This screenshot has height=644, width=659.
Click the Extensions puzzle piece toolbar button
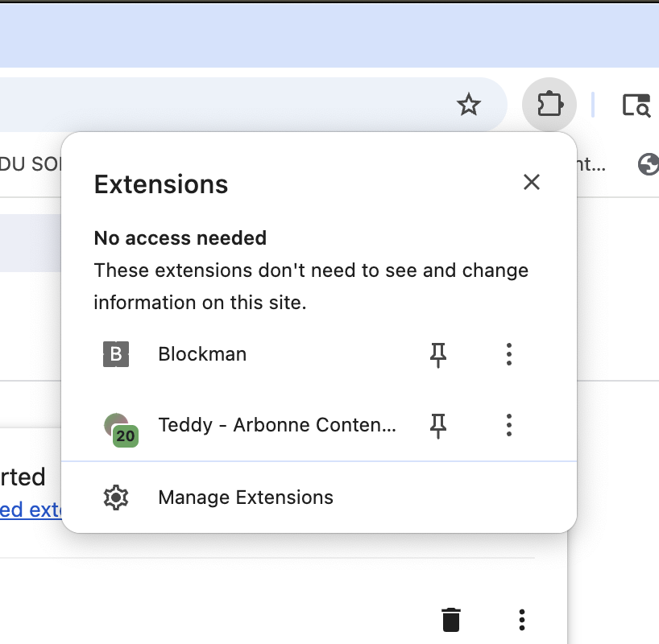[549, 105]
